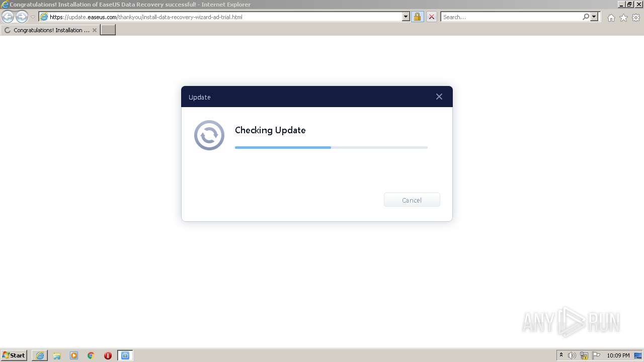Minimize the Internet Explorer window
This screenshot has height=362, width=644.
click(621, 4)
